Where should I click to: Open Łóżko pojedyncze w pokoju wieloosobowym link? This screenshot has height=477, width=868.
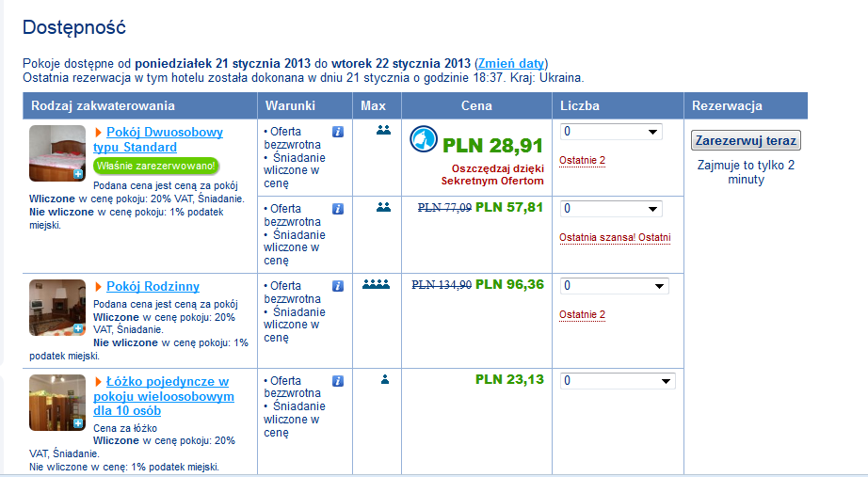164,396
